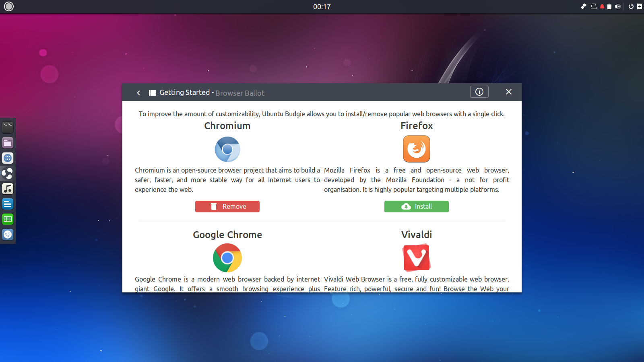Click the Firefox logo
The image size is (644, 362).
click(417, 149)
